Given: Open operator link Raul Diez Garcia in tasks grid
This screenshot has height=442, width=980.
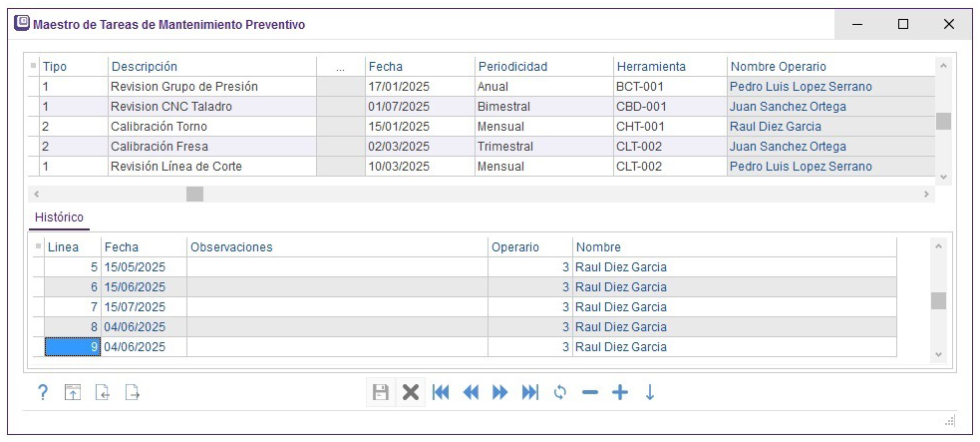Looking at the screenshot, I should coord(776,127).
